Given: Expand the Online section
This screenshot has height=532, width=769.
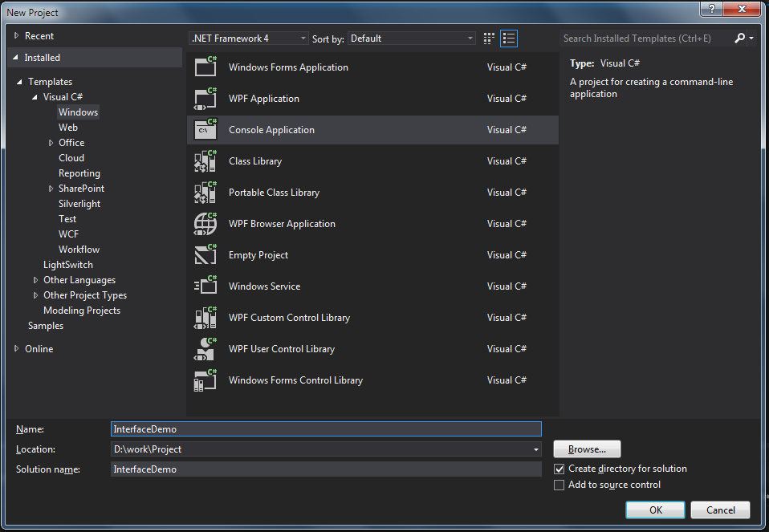Looking at the screenshot, I should point(16,348).
